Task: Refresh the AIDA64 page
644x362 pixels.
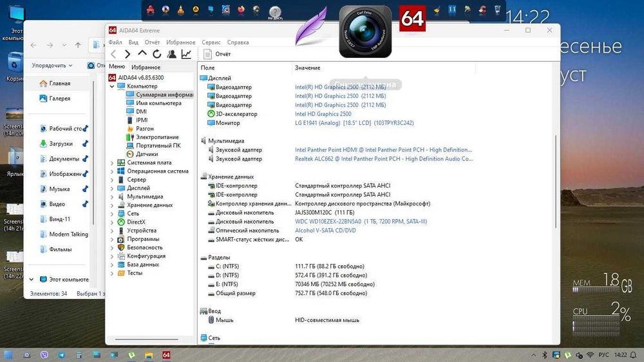Action: 157,54
